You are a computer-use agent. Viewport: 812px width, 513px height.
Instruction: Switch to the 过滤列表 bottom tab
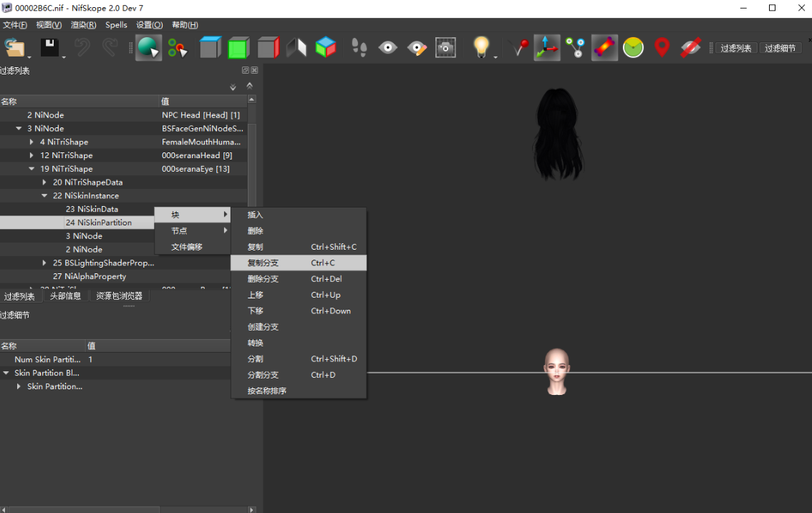pyautogui.click(x=19, y=297)
